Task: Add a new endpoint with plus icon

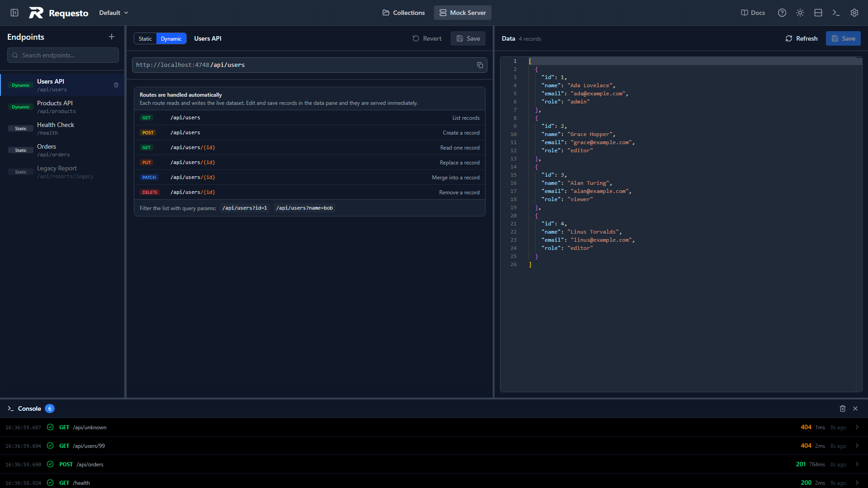Action: [112, 37]
